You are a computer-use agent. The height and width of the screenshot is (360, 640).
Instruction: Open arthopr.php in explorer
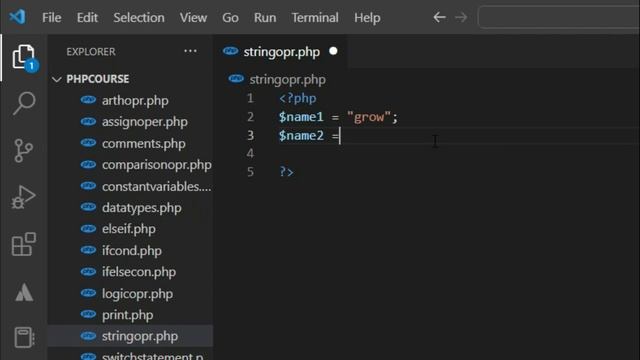[x=131, y=100]
